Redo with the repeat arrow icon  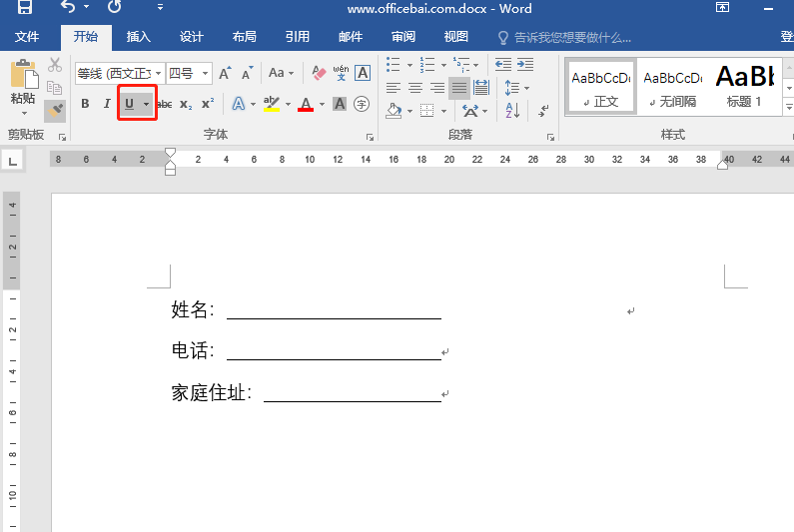[115, 7]
